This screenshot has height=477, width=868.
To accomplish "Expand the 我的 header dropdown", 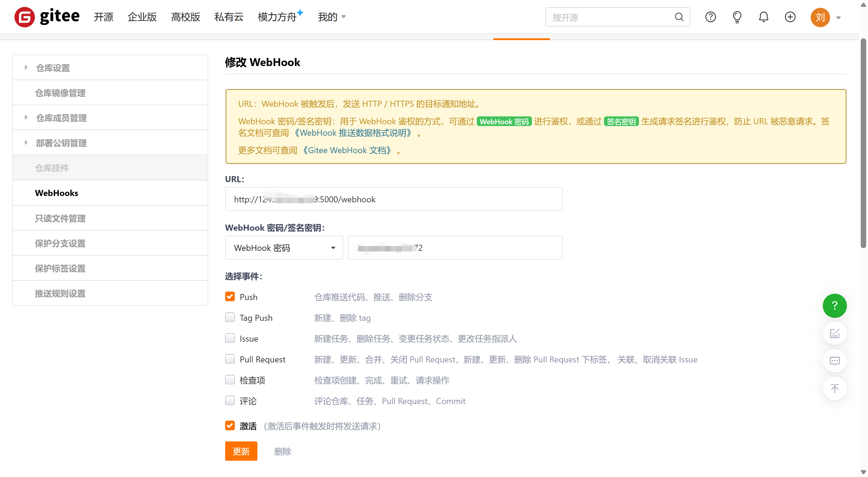I will (x=332, y=17).
